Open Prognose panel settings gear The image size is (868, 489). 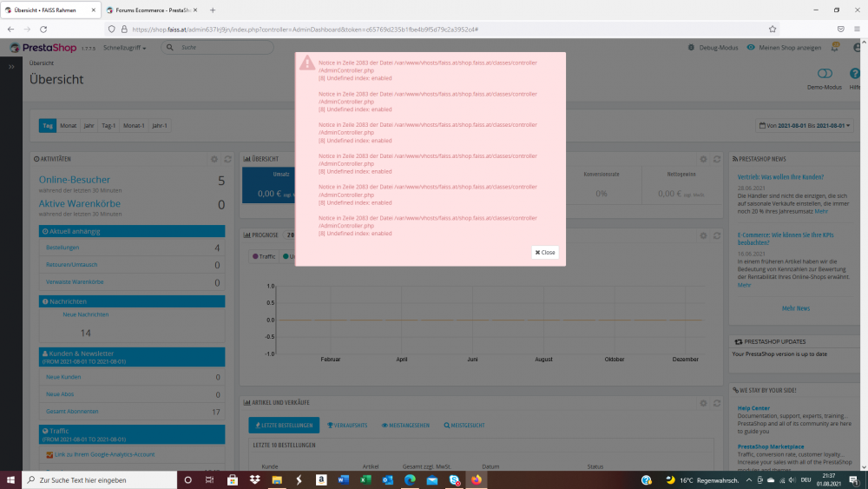pos(704,235)
